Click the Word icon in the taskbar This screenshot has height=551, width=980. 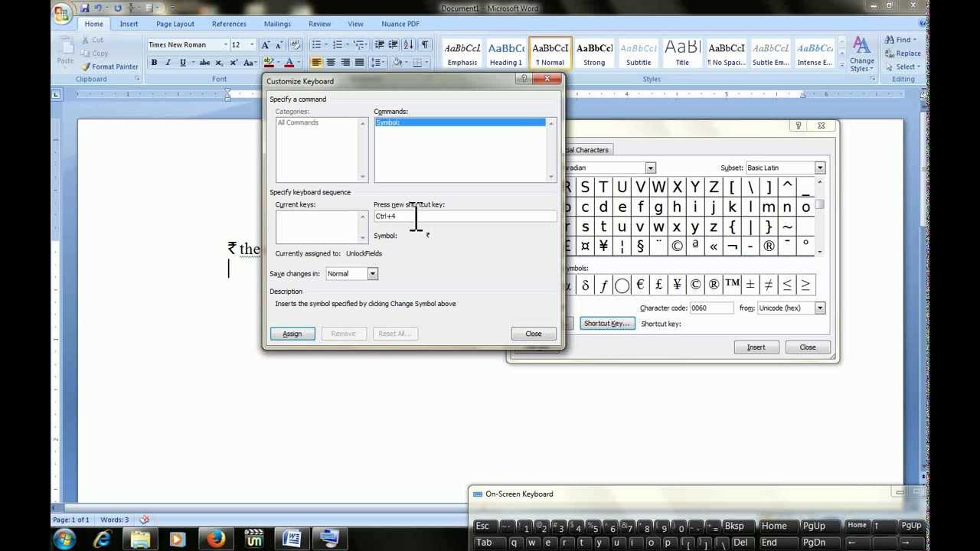point(292,539)
